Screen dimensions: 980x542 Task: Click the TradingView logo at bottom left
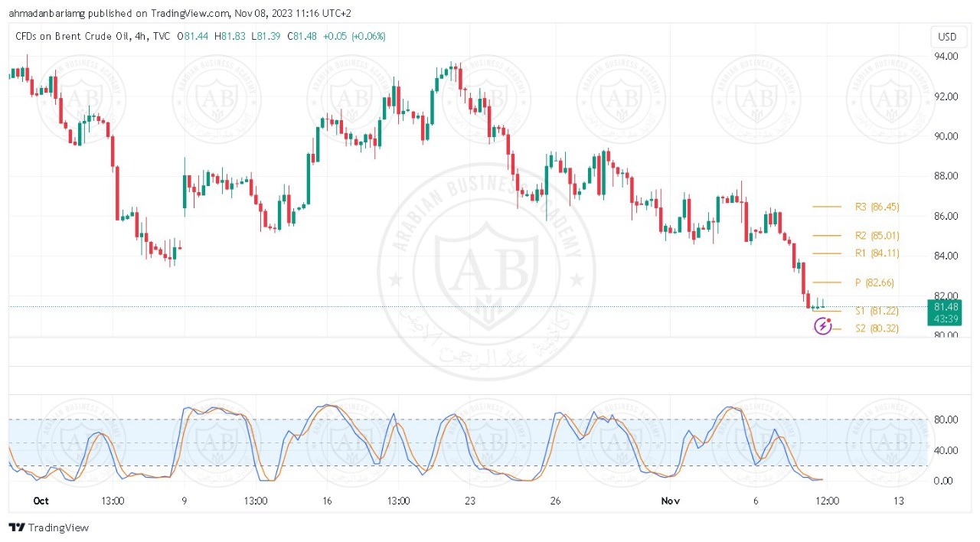(49, 527)
